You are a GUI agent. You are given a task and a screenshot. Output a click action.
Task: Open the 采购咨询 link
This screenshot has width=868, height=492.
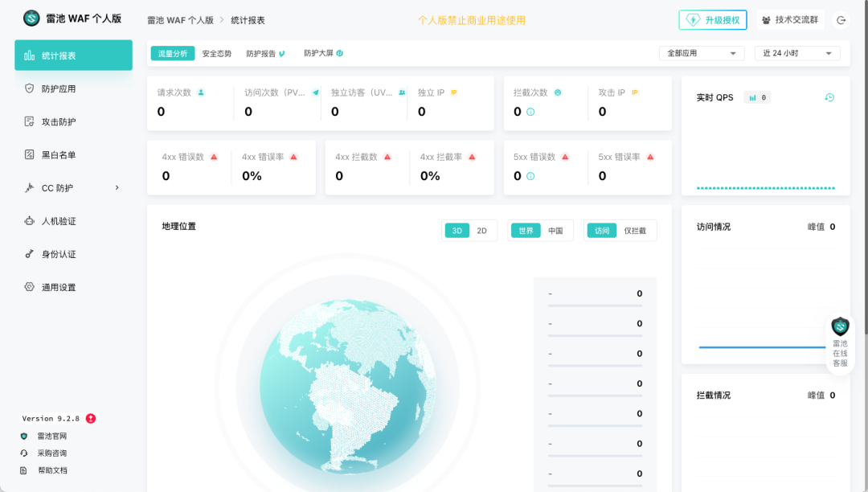[x=52, y=453]
